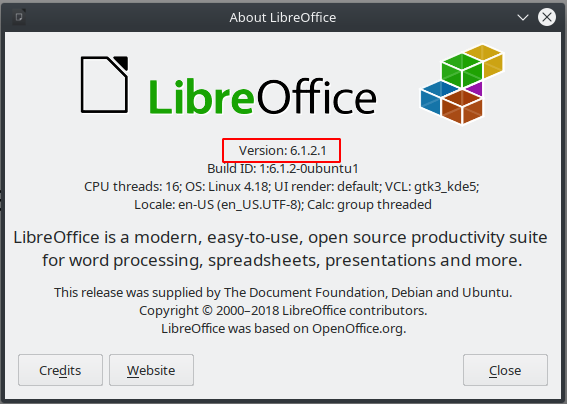Select the Version: 6.1.2.1 text
Screen dimensions: 567x404
click(x=282, y=150)
